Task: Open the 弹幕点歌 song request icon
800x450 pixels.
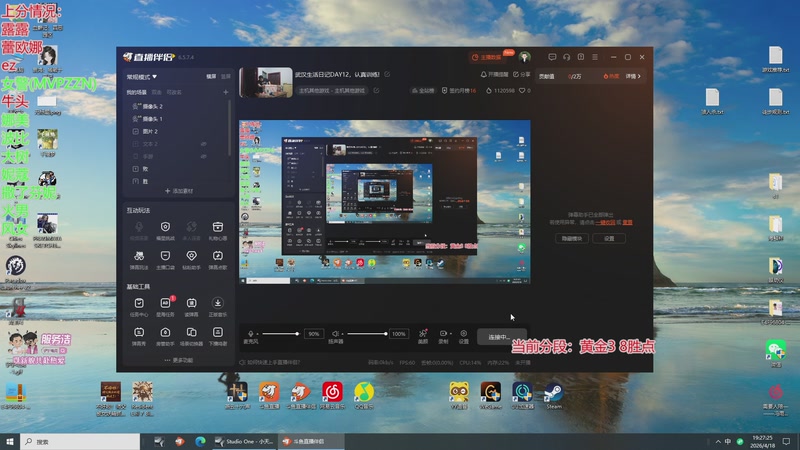Action: [218, 256]
